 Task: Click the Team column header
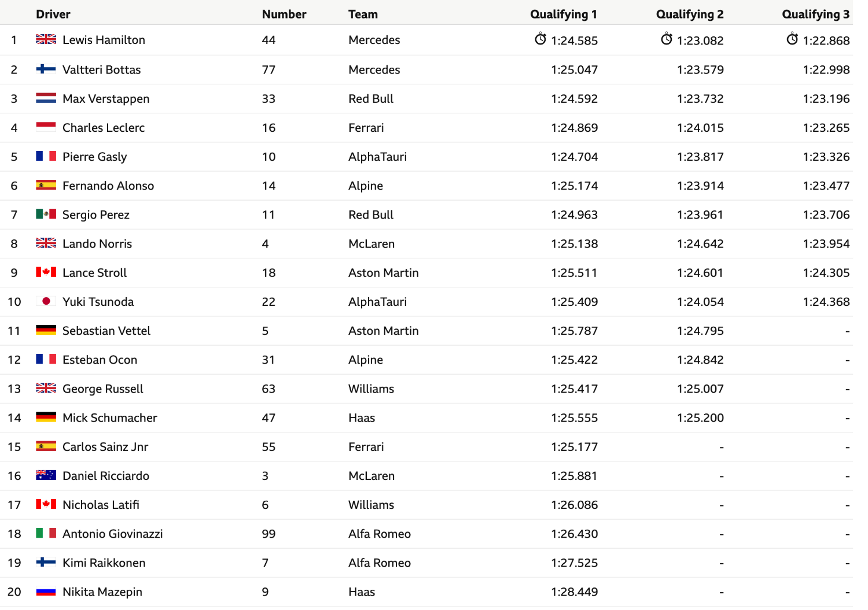(363, 14)
